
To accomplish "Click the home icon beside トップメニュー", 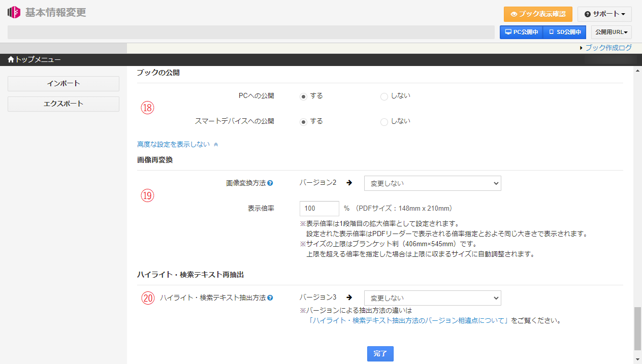I will (x=10, y=59).
